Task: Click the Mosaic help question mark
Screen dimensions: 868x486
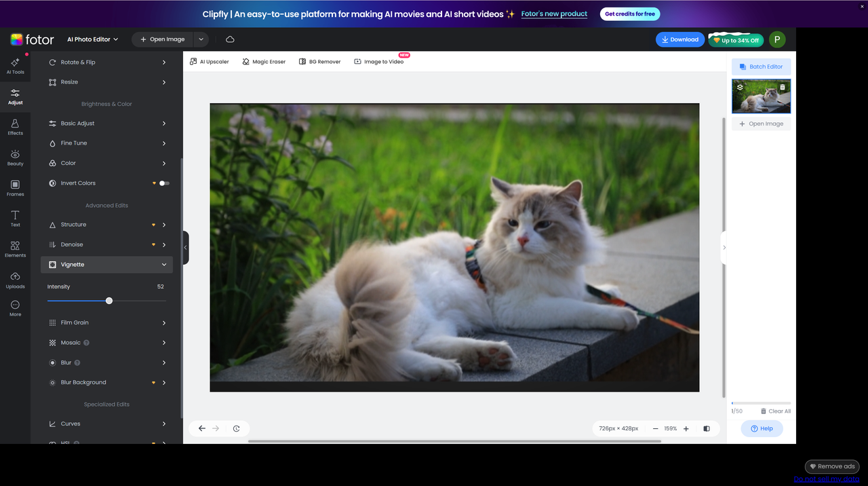Action: point(86,343)
